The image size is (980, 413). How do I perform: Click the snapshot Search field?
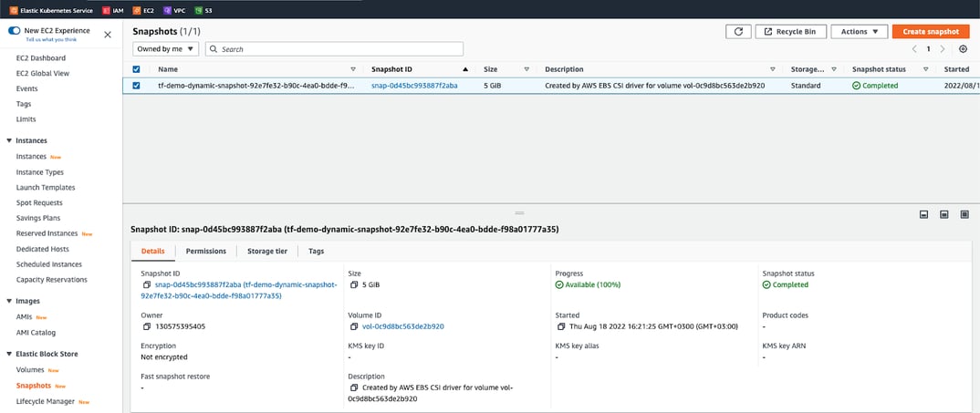(x=334, y=48)
